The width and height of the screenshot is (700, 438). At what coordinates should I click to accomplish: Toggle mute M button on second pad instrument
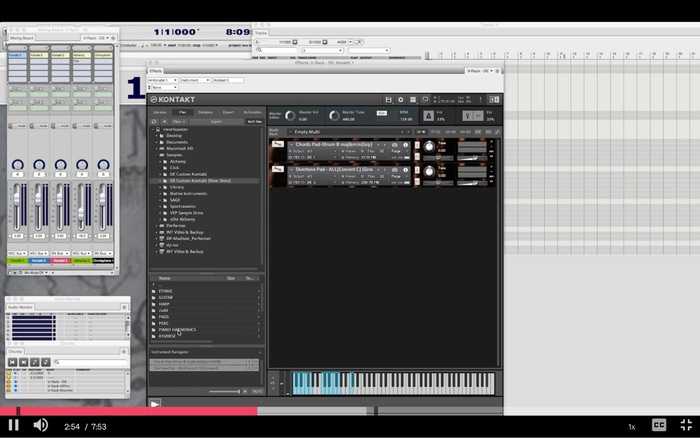click(417, 181)
